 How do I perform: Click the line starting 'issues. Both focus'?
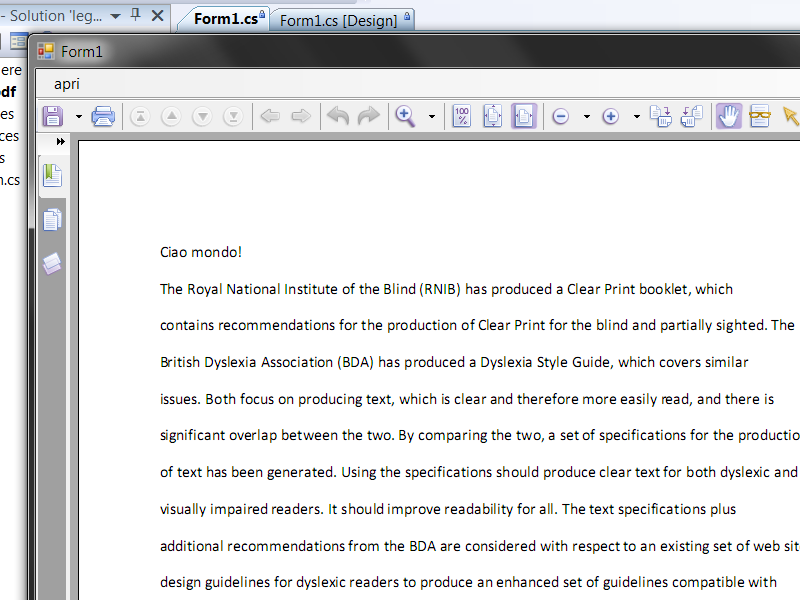(467, 399)
